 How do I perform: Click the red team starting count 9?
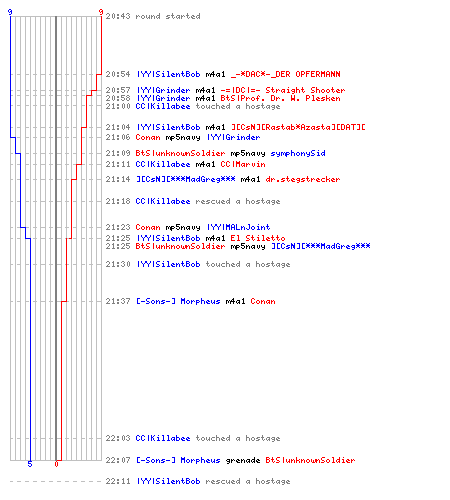point(101,12)
